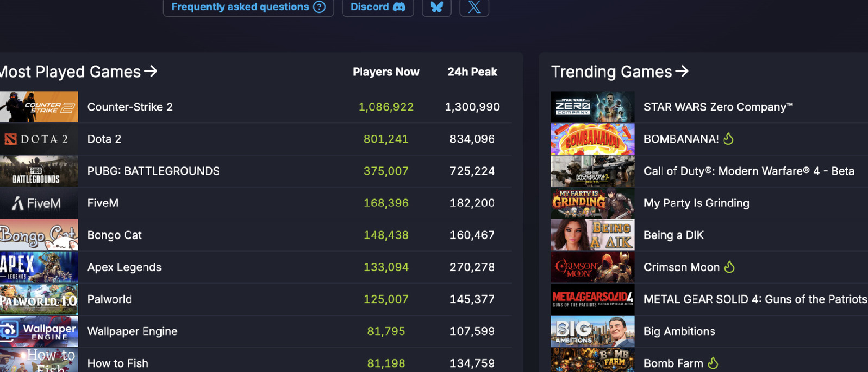Click the Crimson Moon thumbnail
Screen dimensions: 868x372
pos(592,267)
